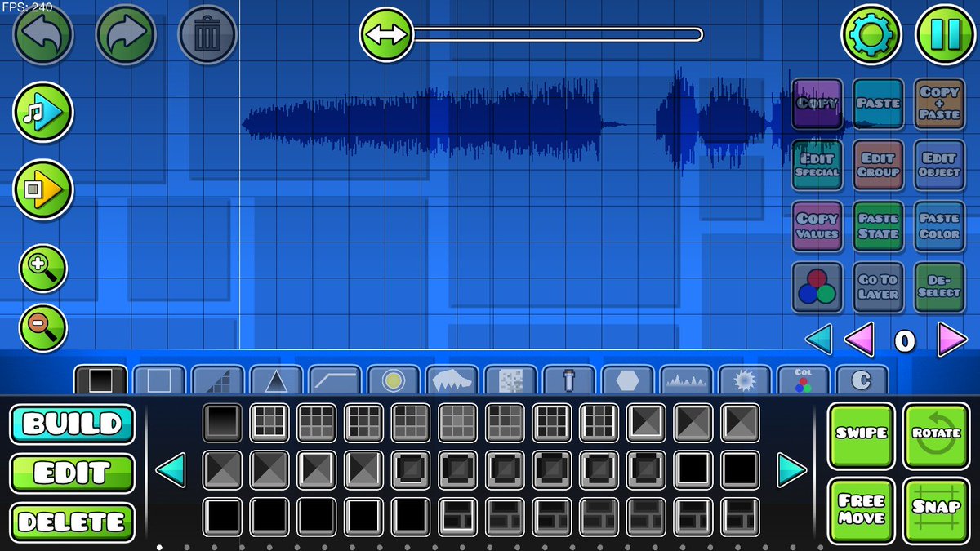Switch to Delete mode
The height and width of the screenshot is (551, 980).
click(72, 522)
